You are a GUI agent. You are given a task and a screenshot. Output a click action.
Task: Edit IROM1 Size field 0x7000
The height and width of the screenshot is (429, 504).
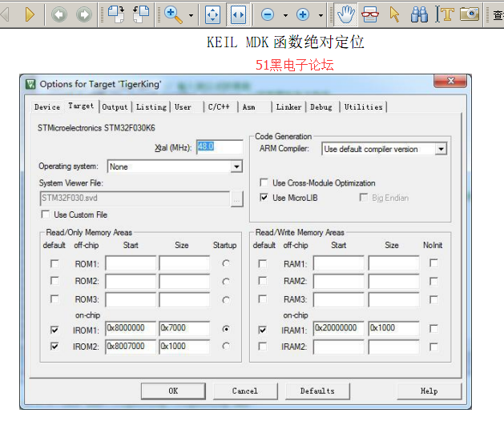click(184, 328)
